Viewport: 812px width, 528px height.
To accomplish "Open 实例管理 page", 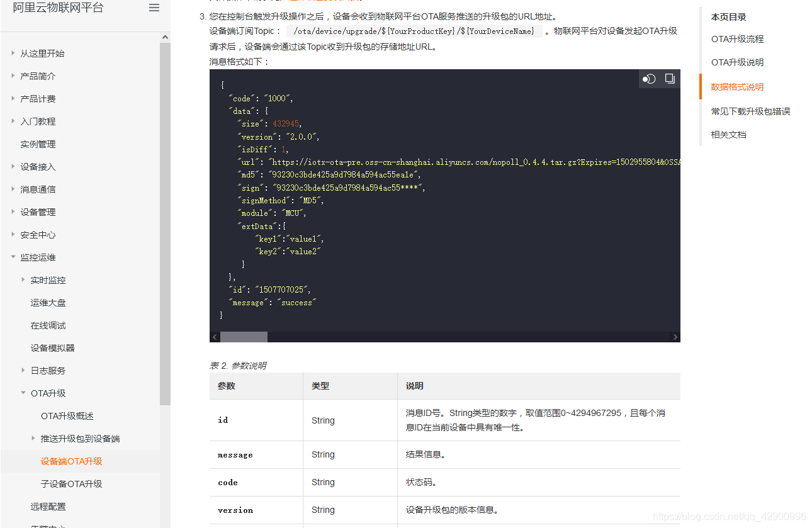I will 38,144.
